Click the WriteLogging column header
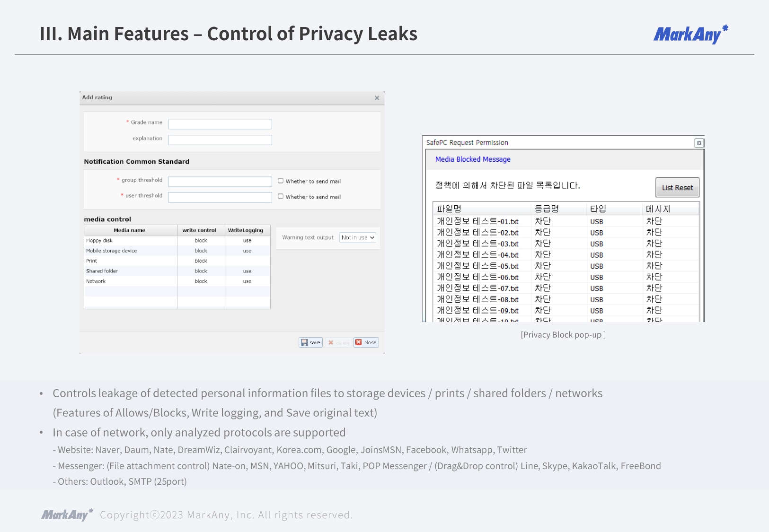The image size is (769, 532). pos(246,230)
